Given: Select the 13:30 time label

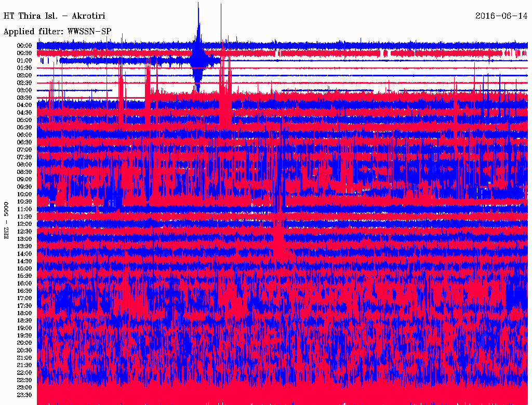Looking at the screenshot, I should [24, 246].
